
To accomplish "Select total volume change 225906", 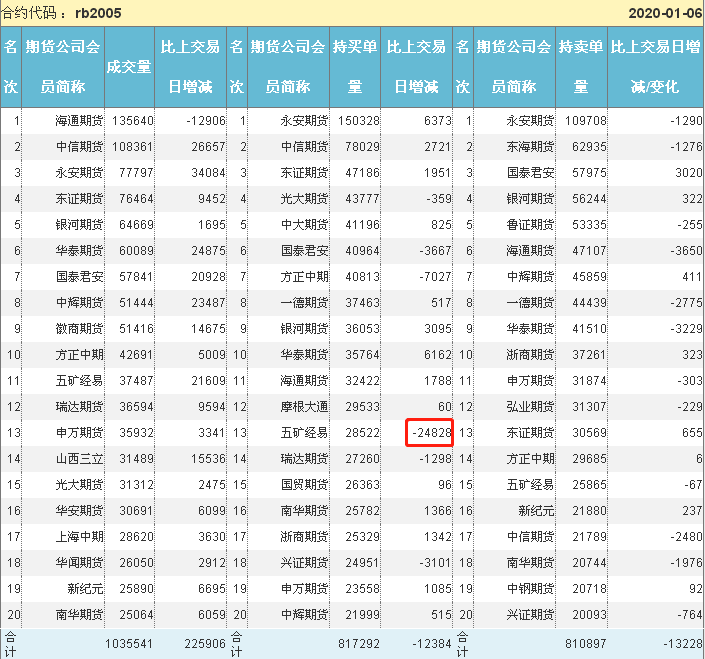I will point(205,644).
